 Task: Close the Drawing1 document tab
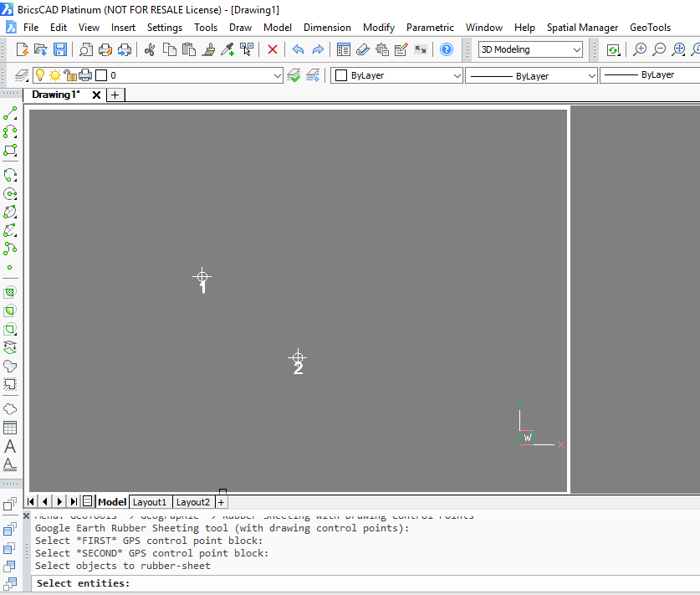click(x=96, y=95)
